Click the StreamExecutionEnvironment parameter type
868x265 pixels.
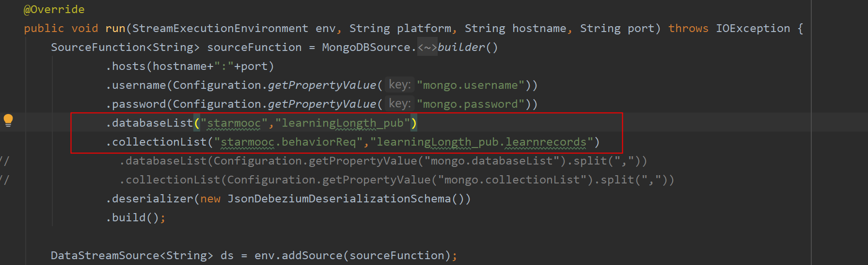(x=220, y=28)
